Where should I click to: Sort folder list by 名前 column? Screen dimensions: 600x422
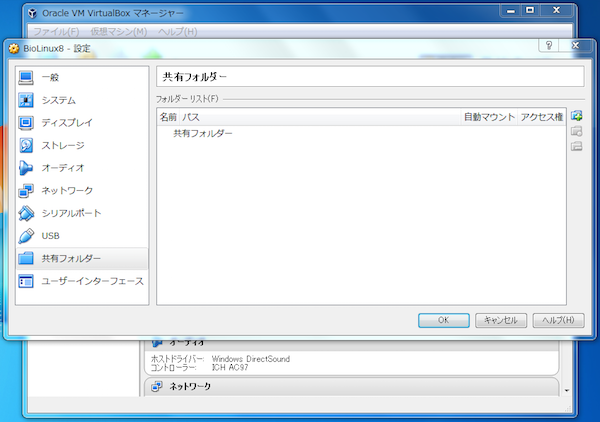[168, 117]
